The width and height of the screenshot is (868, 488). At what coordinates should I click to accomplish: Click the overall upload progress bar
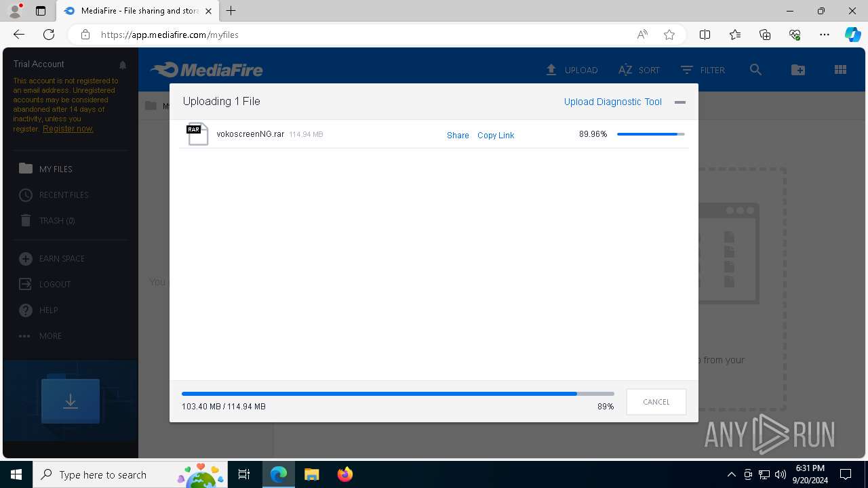(x=398, y=394)
